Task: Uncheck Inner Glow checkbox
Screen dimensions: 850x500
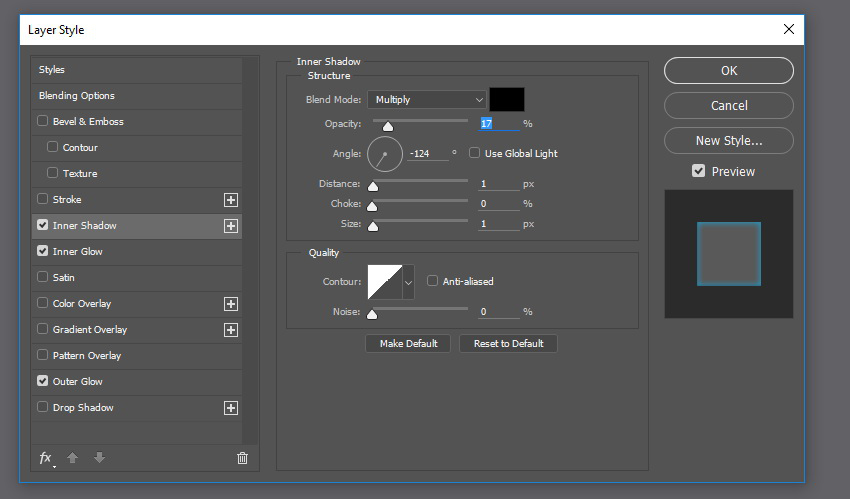Action: (42, 251)
